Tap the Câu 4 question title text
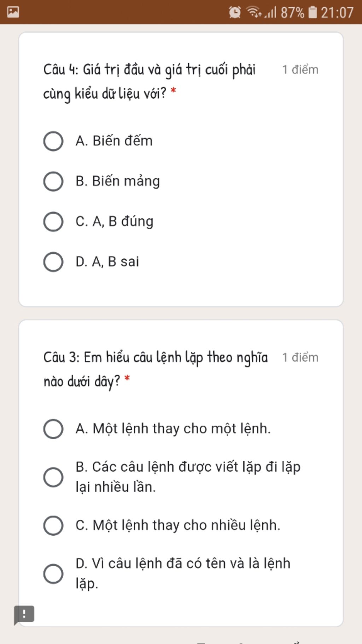The image size is (362, 644). coord(149,82)
